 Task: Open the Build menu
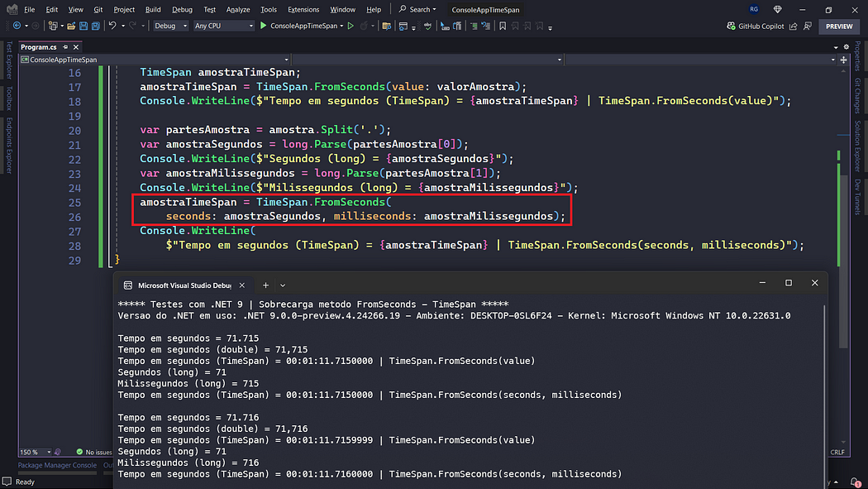pyautogui.click(x=153, y=9)
